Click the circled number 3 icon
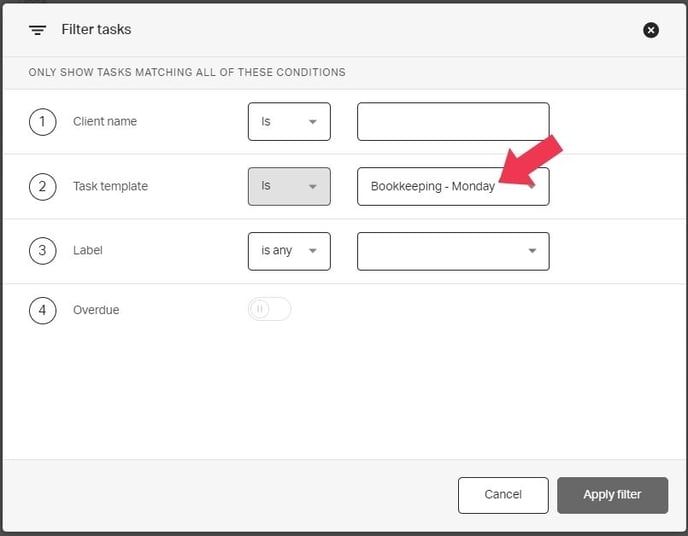This screenshot has width=688, height=536. pos(42,251)
